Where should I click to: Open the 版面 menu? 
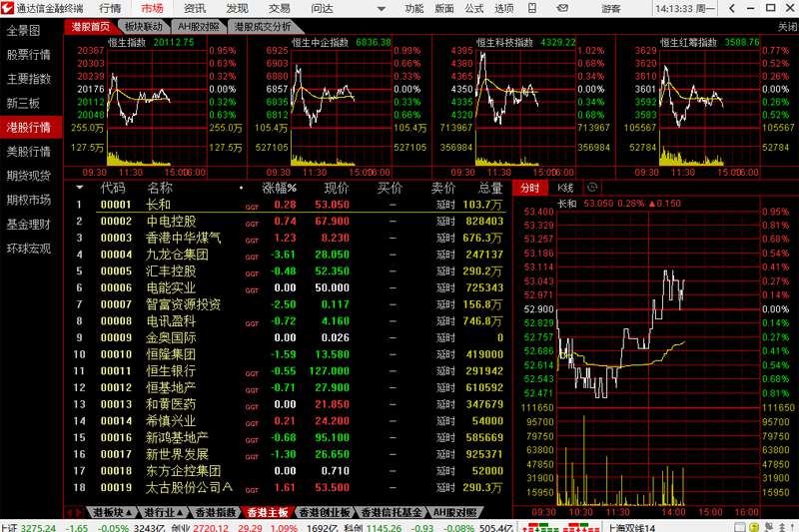point(443,8)
